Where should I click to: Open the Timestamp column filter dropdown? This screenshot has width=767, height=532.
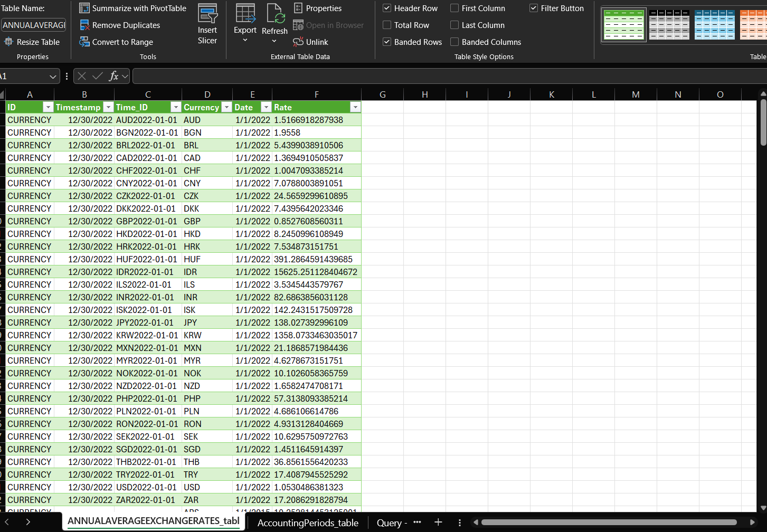point(108,107)
